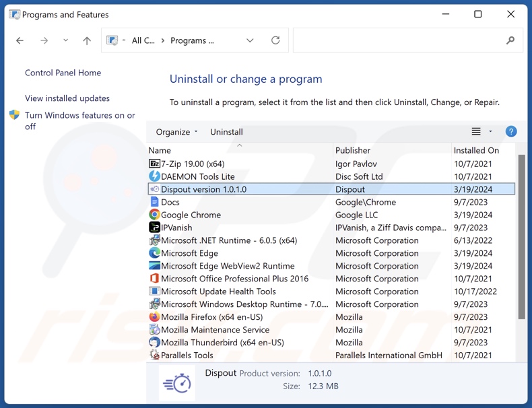Image resolution: width=532 pixels, height=408 pixels.
Task: Click the Microsoft Edge icon
Action: (x=154, y=253)
